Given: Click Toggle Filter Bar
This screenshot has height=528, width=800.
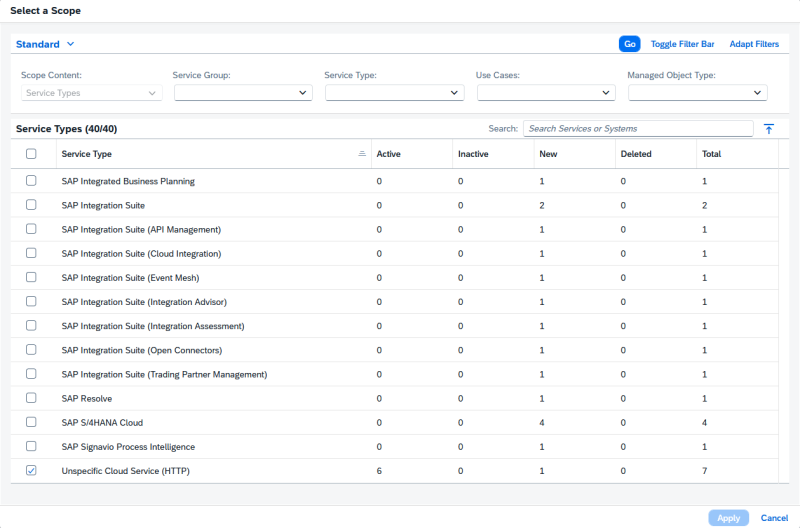Looking at the screenshot, I should (682, 44).
